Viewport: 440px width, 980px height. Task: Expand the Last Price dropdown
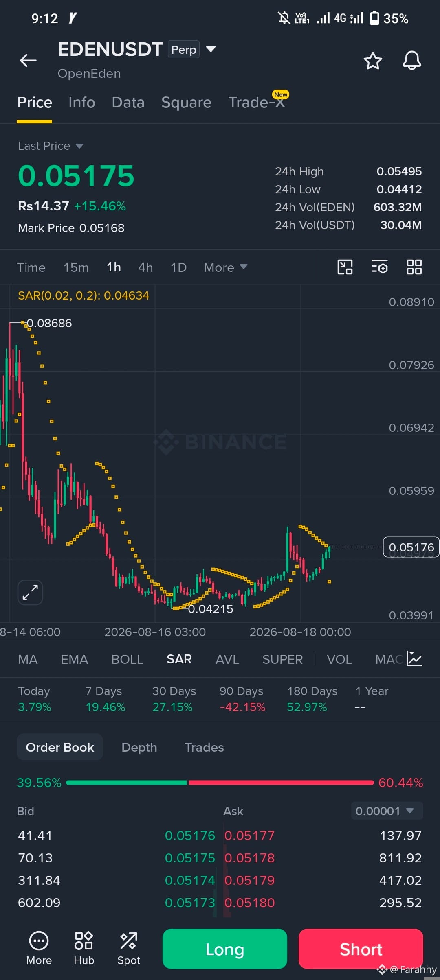click(x=51, y=146)
